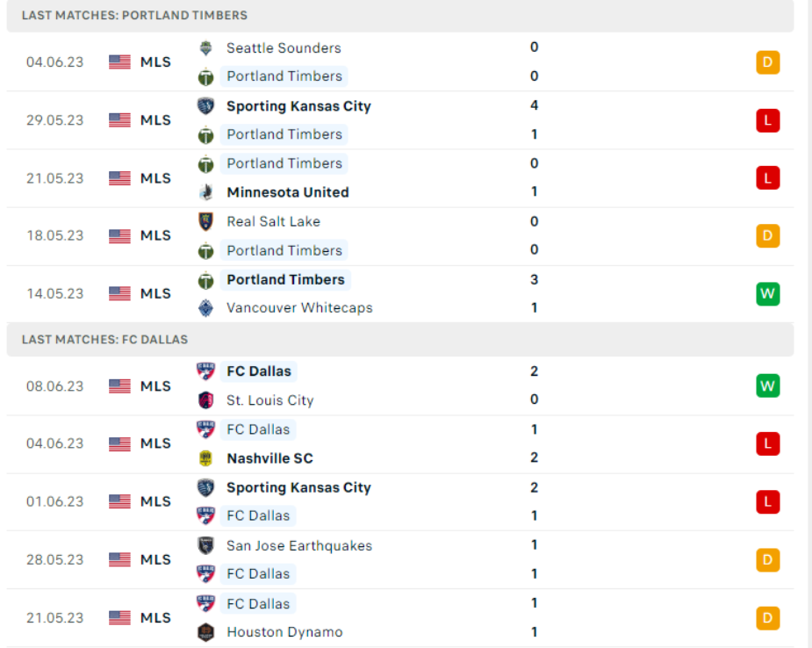Click the US flag in the 18.05.23 row
This screenshot has width=812, height=648.
[119, 235]
